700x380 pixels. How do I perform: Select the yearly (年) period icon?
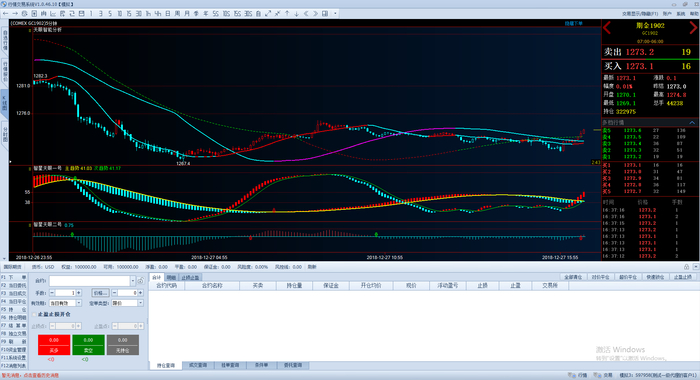[x=206, y=14]
